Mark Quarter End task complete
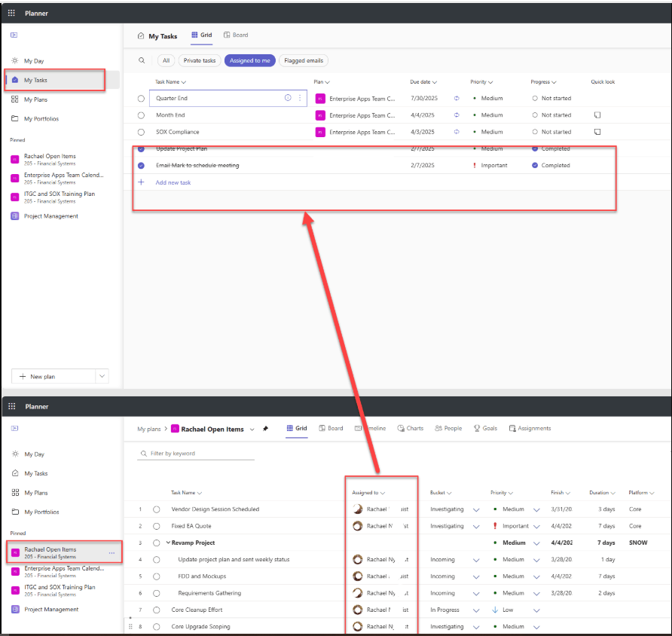The width and height of the screenshot is (672, 636). (x=141, y=99)
